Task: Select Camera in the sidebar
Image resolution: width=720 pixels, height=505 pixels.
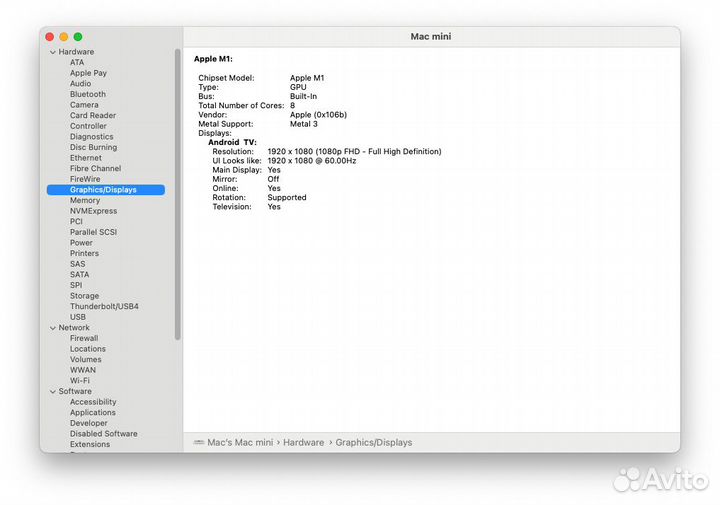Action: pyautogui.click(x=84, y=105)
